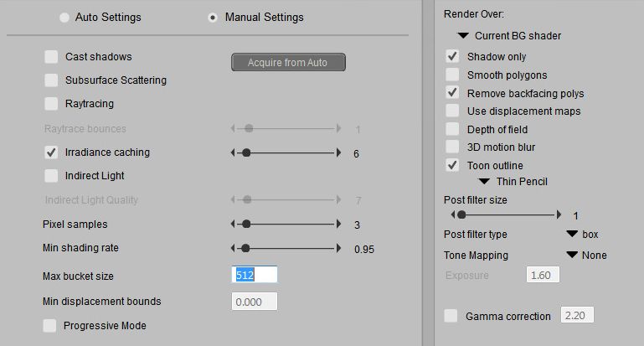644x346 pixels.
Task: Expand the Thin Pencil outline dropdown
Action: [484, 181]
